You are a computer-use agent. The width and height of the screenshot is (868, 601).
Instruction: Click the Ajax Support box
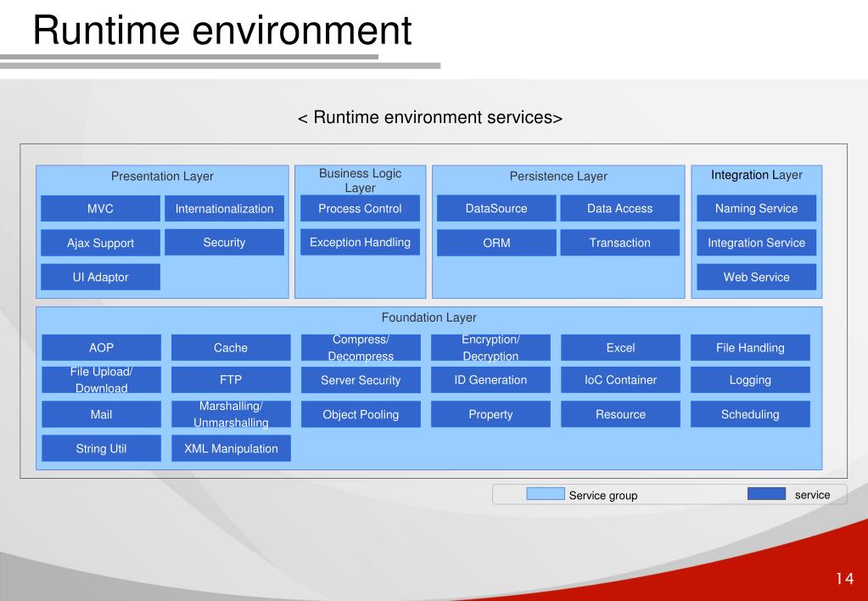pos(100,243)
